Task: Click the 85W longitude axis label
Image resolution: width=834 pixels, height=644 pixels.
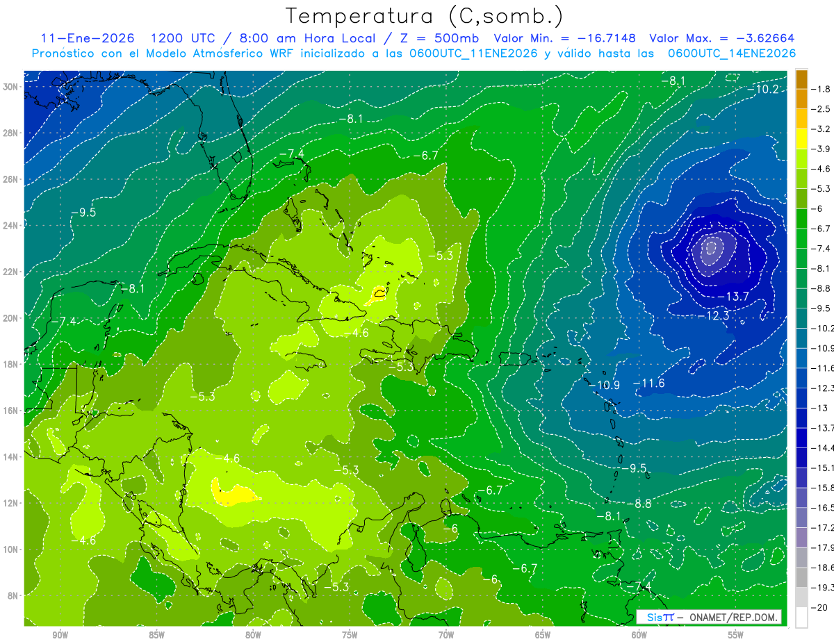Action: [x=156, y=635]
